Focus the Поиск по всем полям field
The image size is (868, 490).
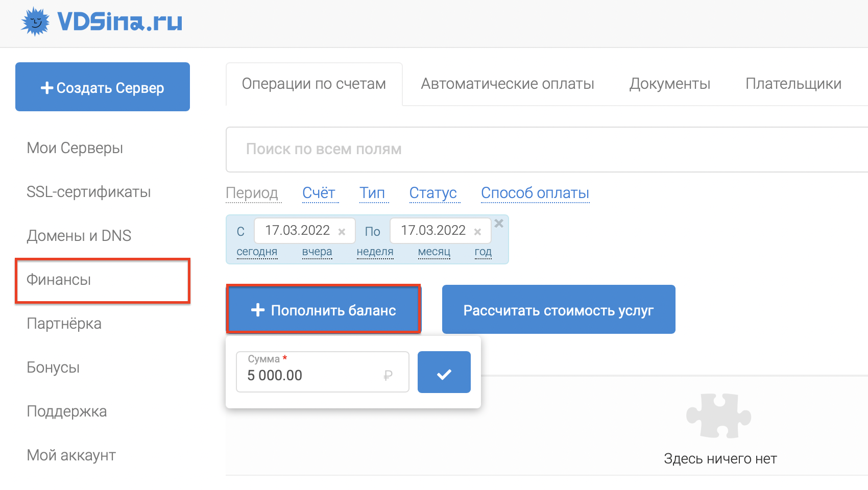[547, 150]
